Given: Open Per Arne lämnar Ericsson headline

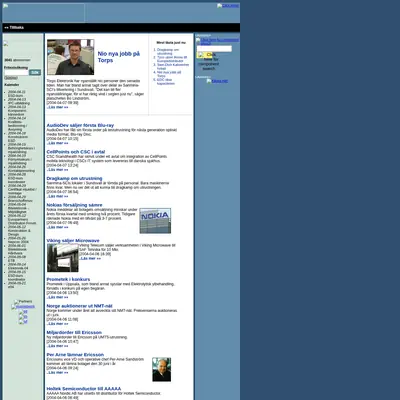Looking at the screenshot, I should point(75,355).
